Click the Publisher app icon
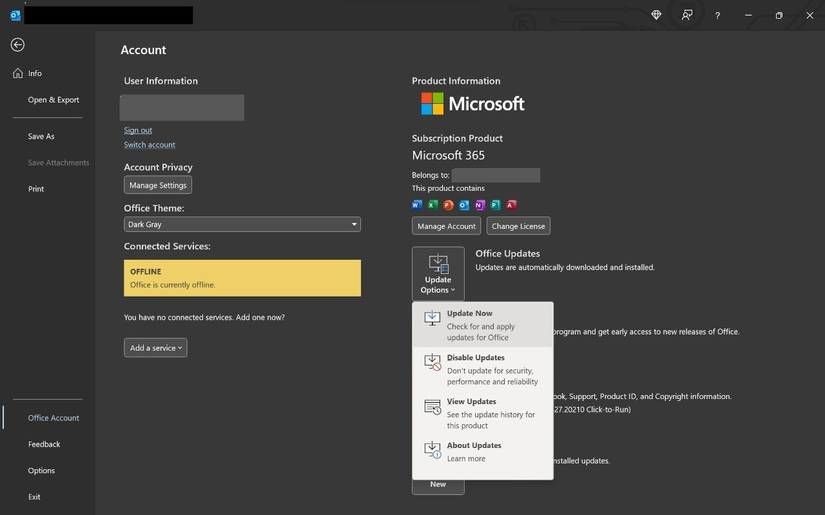This screenshot has height=515, width=825. (x=495, y=205)
